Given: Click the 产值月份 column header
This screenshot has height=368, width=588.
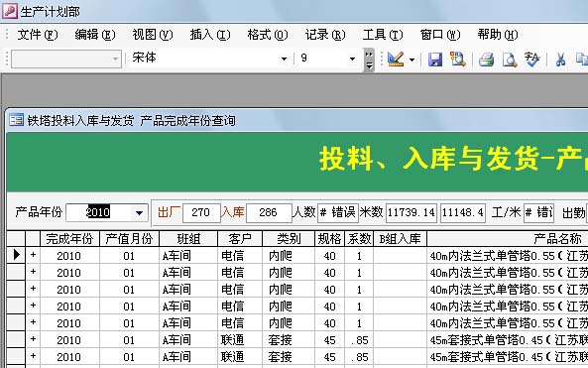Looking at the screenshot, I should pos(129,239).
